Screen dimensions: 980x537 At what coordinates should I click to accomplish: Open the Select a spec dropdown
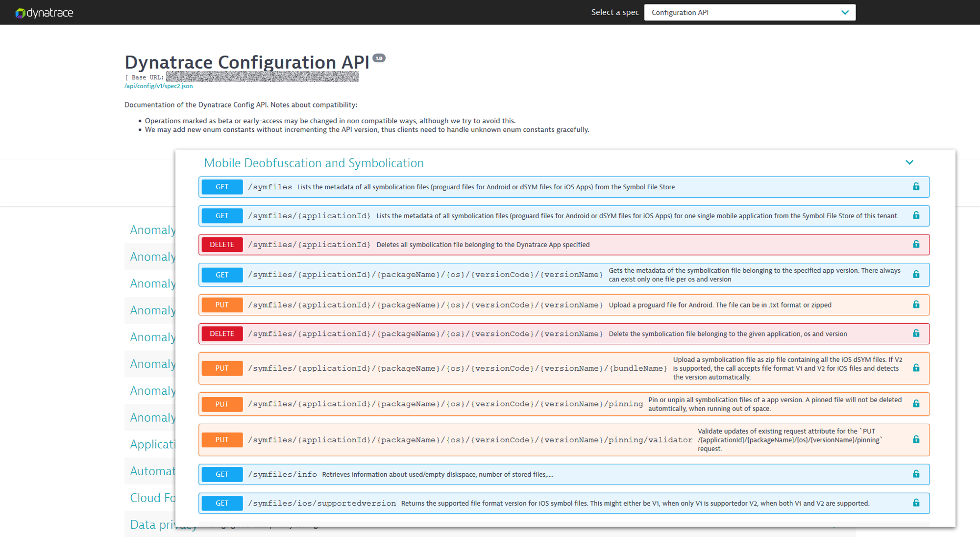coord(750,12)
